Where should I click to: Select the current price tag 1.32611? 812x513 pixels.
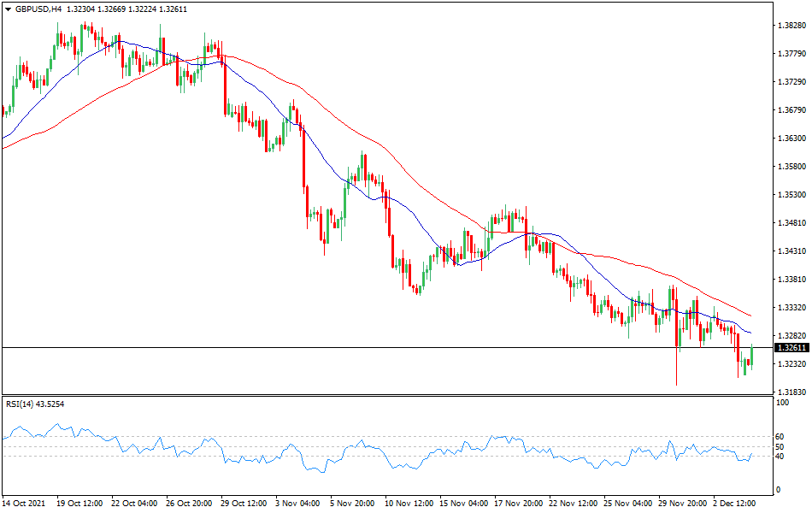791,348
